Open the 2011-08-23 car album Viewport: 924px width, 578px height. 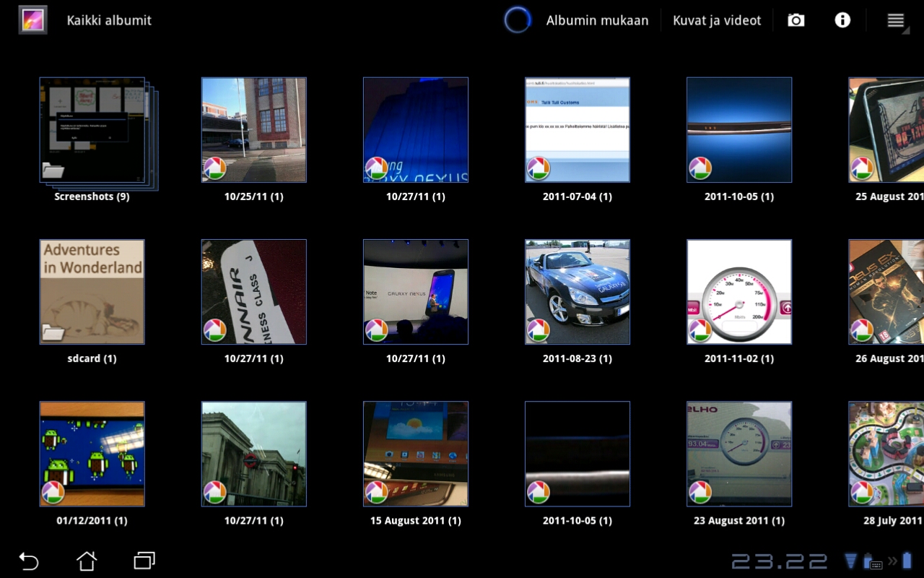[577, 292]
